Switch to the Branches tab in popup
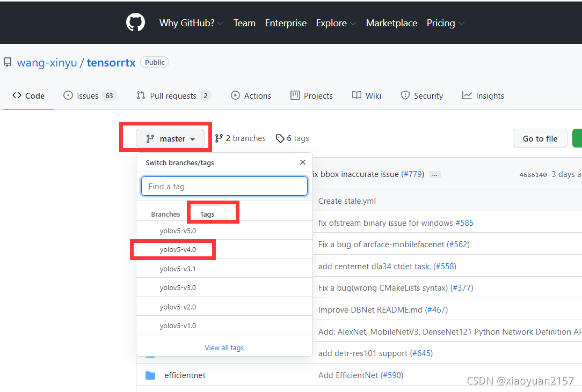The image size is (582, 392). pos(165,214)
